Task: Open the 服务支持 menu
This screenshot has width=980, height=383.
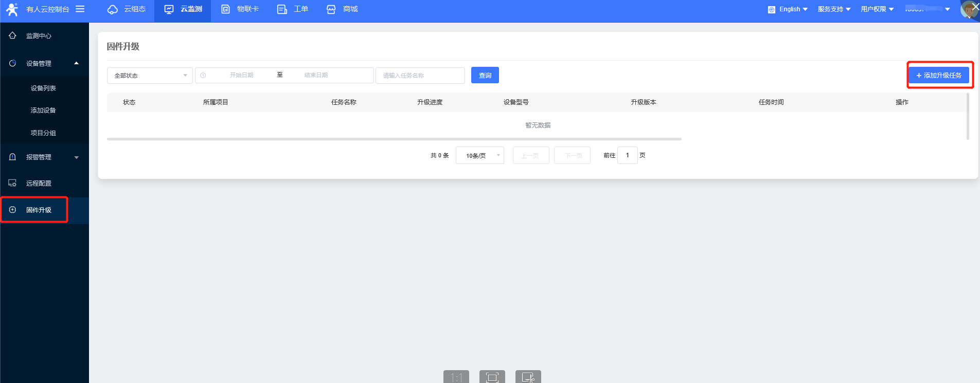Action: pyautogui.click(x=834, y=9)
